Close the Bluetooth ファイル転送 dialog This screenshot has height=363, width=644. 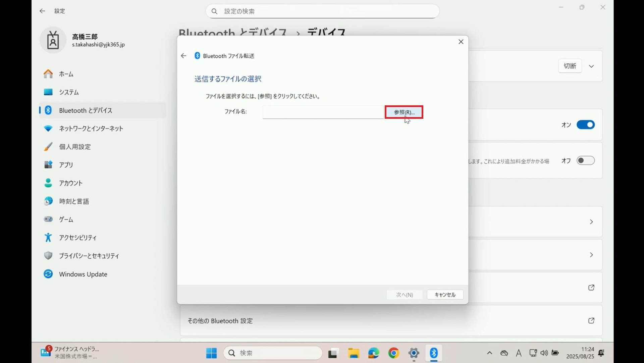point(461,42)
